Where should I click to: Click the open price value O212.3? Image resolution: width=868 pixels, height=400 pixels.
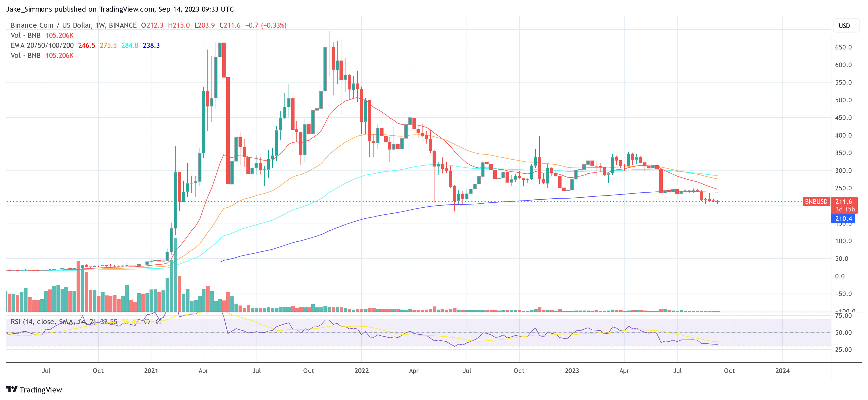pyautogui.click(x=152, y=25)
